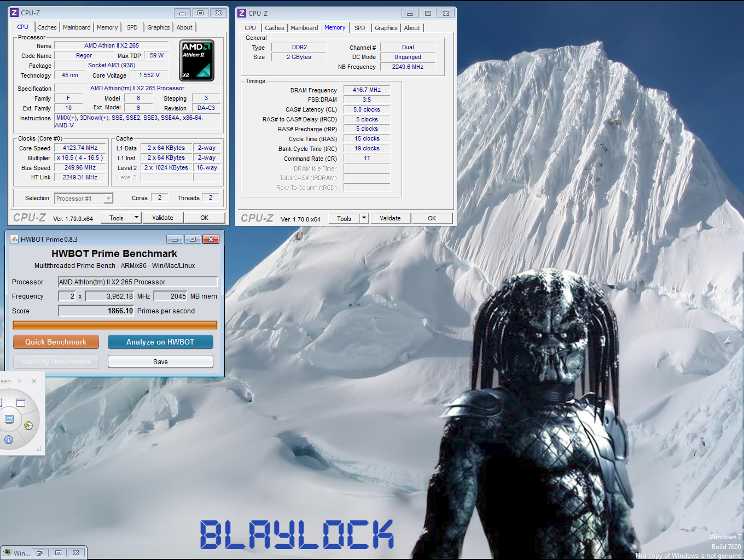
Task: Click the minimized Win... task manager icon
Action: [x=7, y=553]
